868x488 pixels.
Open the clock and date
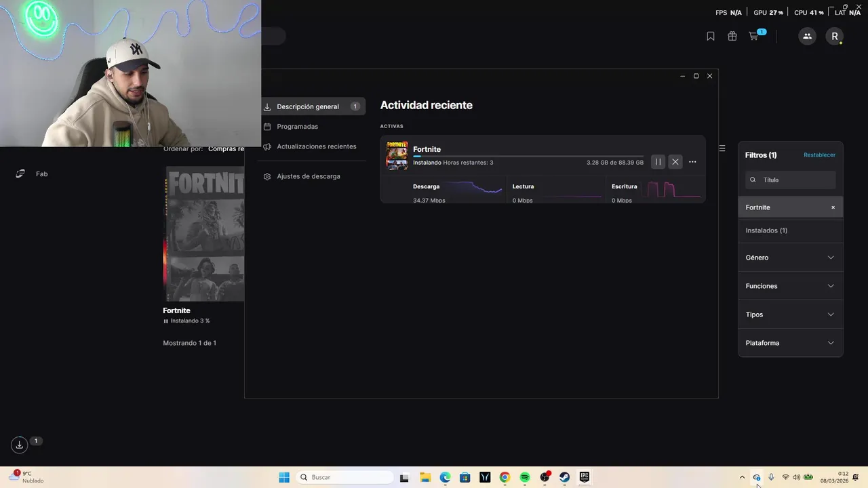click(834, 477)
